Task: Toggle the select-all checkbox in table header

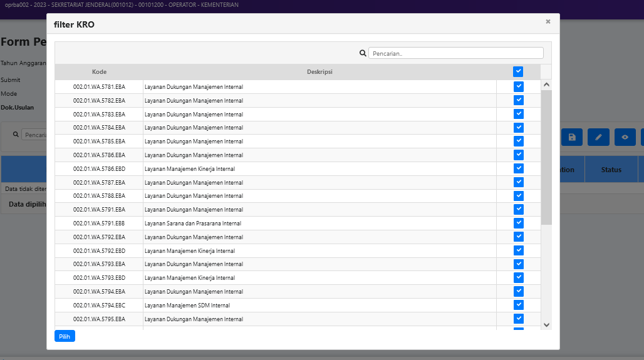Action: pos(518,72)
